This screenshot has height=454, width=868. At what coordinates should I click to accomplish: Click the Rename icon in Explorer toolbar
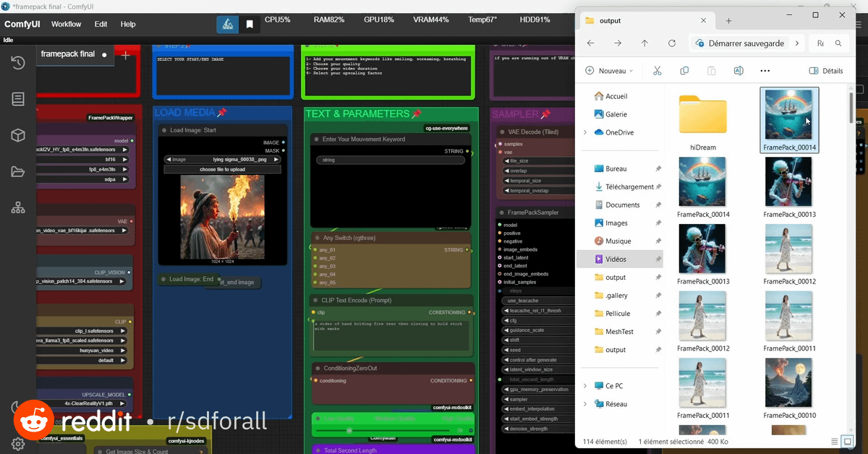(739, 71)
